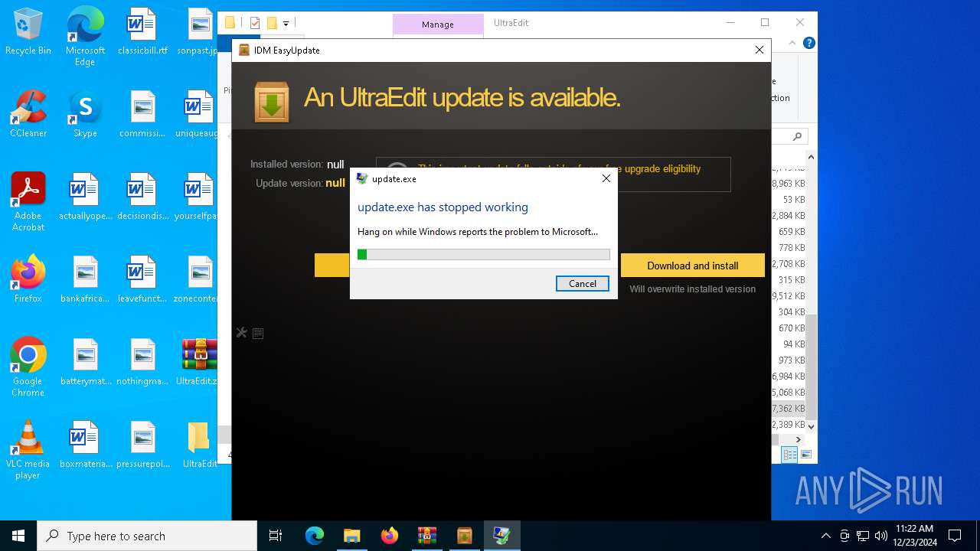Switch to IDM EasyUpdate taskbar button
980x551 pixels.
(464, 536)
